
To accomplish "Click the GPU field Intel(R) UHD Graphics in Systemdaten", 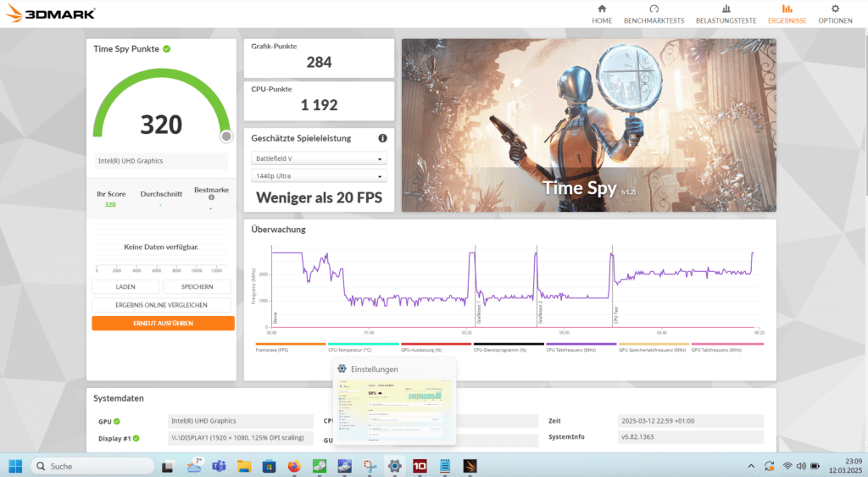I will (x=240, y=421).
